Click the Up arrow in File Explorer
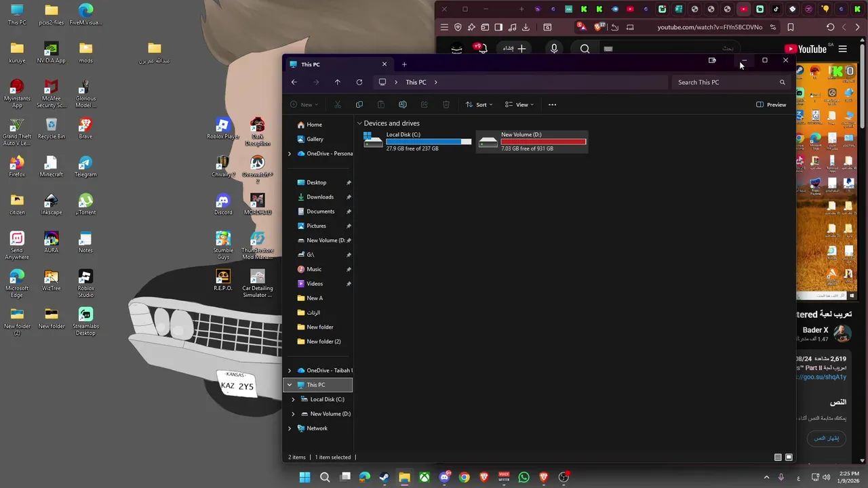The image size is (868, 488). [337, 82]
